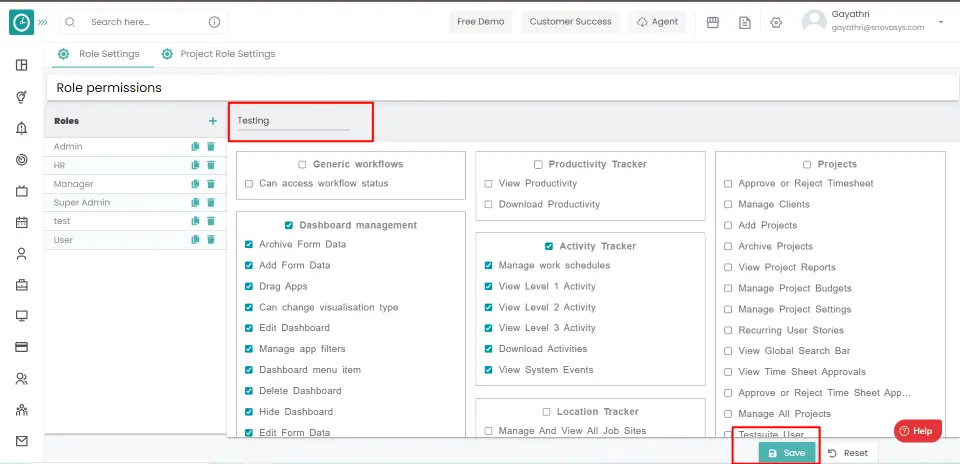960x464 pixels.
Task: Click the search info icon dropdown
Action: (214, 22)
